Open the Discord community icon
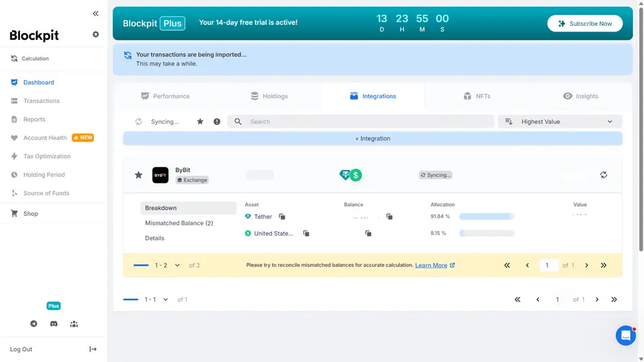The image size is (644, 362). tap(54, 324)
